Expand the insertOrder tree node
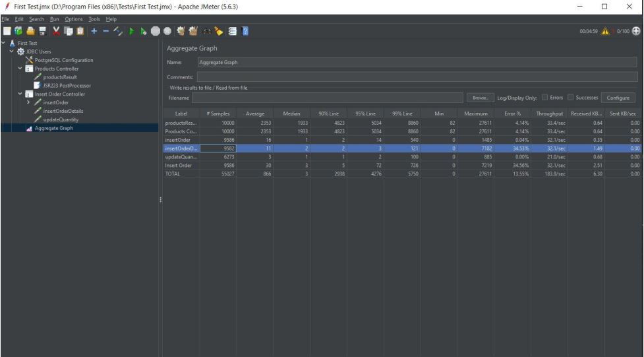Image resolution: width=644 pixels, height=357 pixels. (28, 102)
